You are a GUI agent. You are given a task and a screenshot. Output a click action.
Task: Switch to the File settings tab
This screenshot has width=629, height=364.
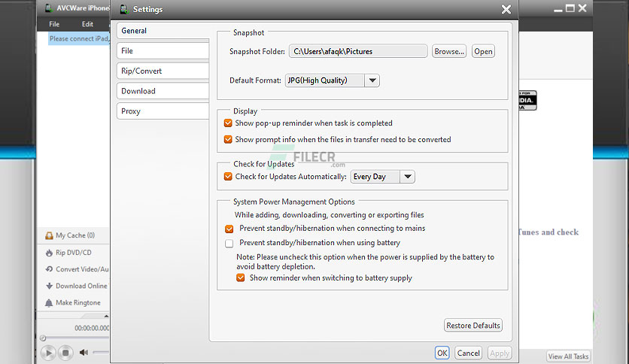pyautogui.click(x=163, y=51)
